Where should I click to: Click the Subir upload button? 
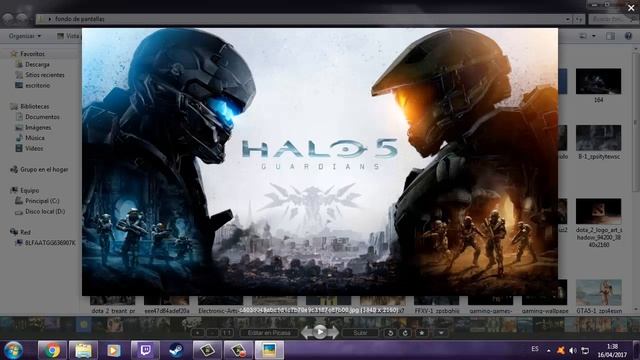(x=360, y=333)
